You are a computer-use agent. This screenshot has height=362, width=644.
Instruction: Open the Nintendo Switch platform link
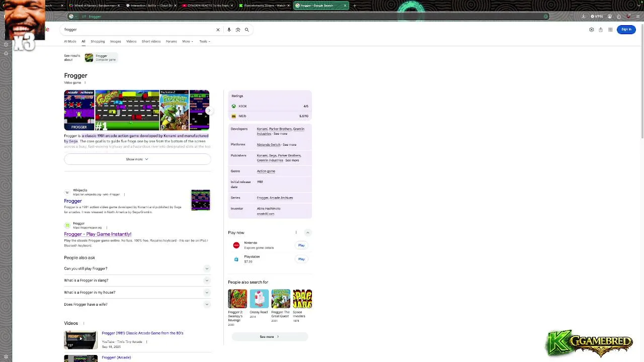269,145
